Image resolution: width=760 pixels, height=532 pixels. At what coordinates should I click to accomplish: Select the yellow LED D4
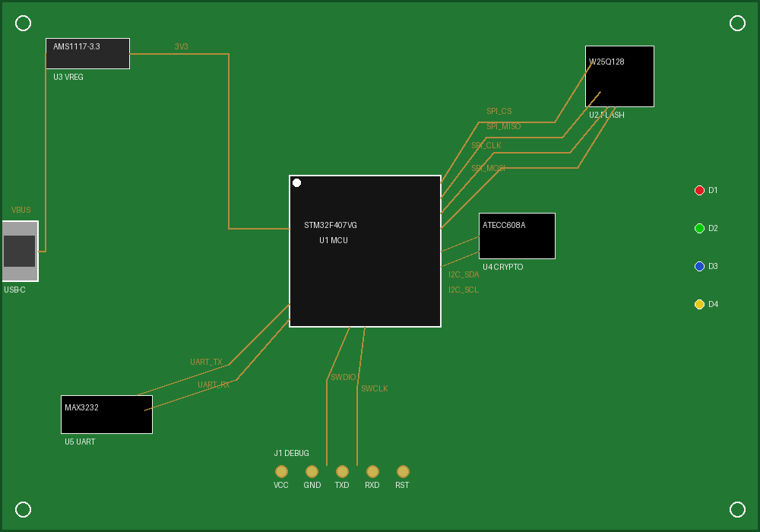click(699, 304)
